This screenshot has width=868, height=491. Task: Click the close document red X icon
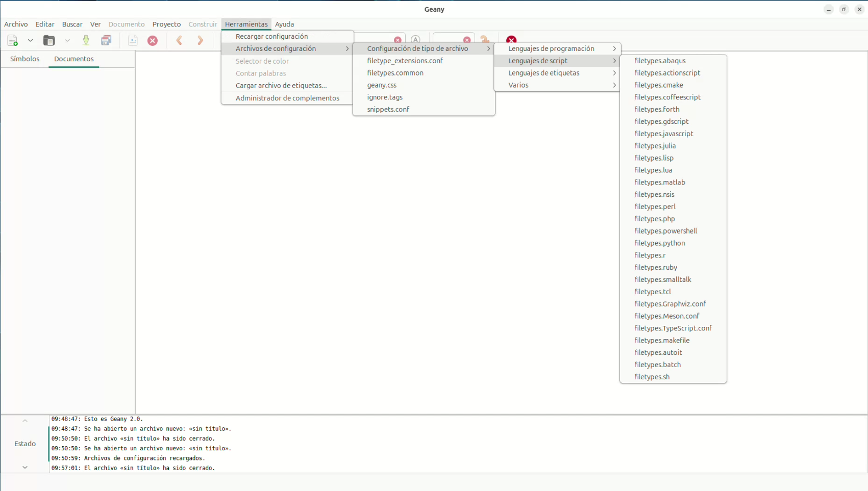[x=153, y=40]
